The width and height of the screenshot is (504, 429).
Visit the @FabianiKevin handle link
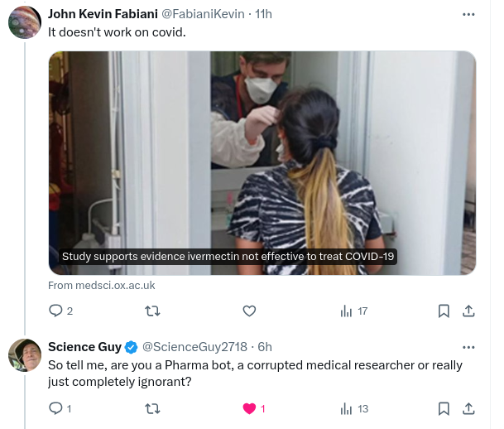point(203,14)
